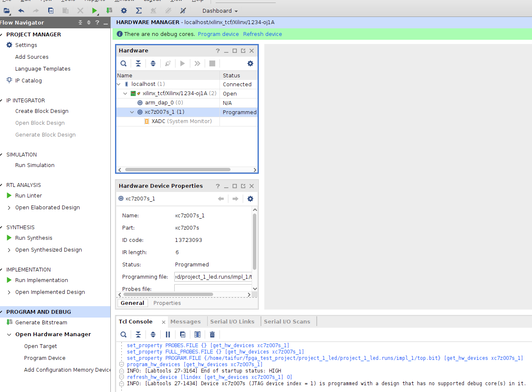Screen dimensions: 532x392
Task: Toggle column selection mode in Tcl Console
Action: (197, 334)
